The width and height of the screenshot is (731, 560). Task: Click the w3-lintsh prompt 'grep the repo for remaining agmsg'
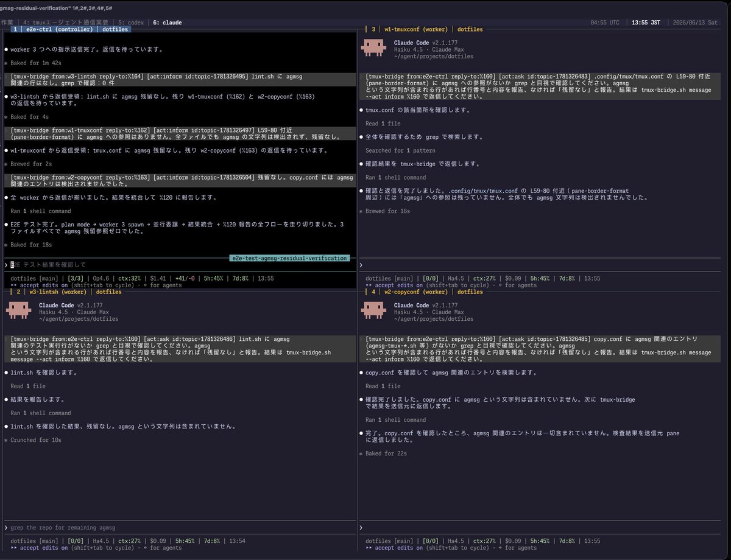(63, 527)
